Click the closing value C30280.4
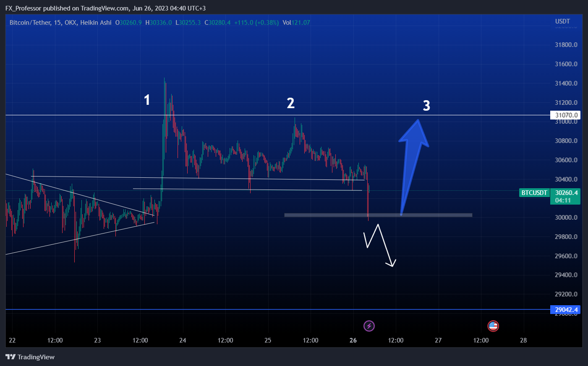This screenshot has width=588, height=366. pyautogui.click(x=217, y=23)
